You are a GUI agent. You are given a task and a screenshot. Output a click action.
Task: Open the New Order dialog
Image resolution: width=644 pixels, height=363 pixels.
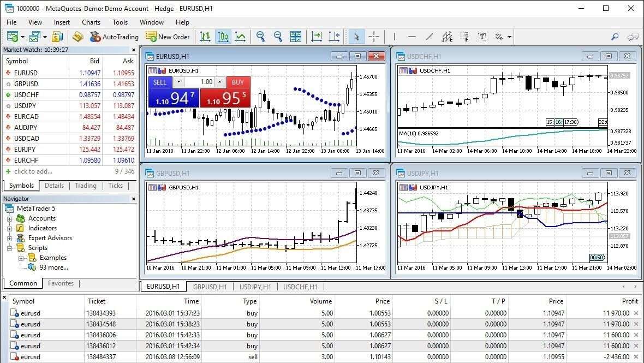[168, 37]
